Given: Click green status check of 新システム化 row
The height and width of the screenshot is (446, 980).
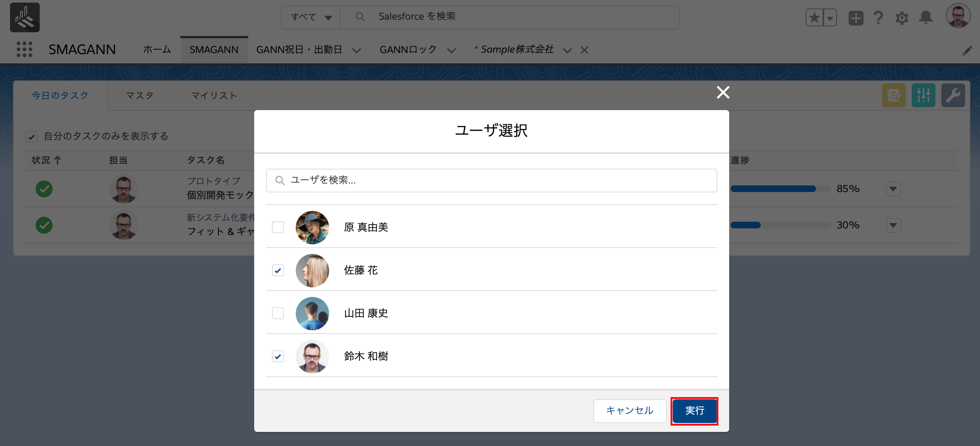Looking at the screenshot, I should click(x=44, y=225).
